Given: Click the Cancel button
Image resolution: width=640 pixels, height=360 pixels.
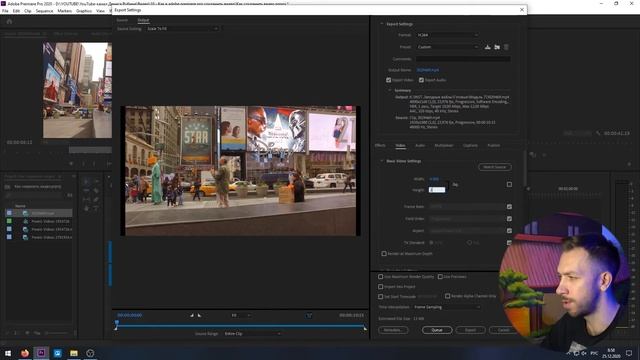Looking at the screenshot, I should (x=504, y=330).
